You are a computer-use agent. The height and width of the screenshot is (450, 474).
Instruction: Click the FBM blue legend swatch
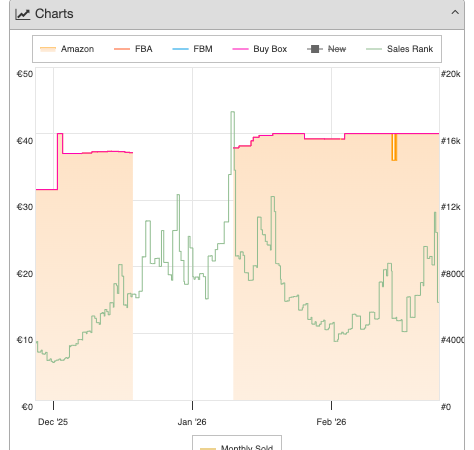(x=180, y=49)
